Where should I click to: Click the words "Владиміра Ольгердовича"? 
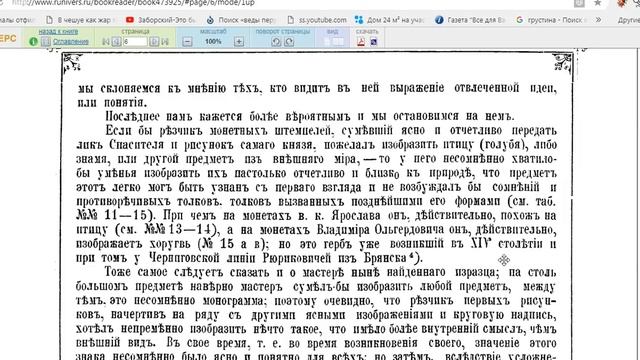point(380,229)
